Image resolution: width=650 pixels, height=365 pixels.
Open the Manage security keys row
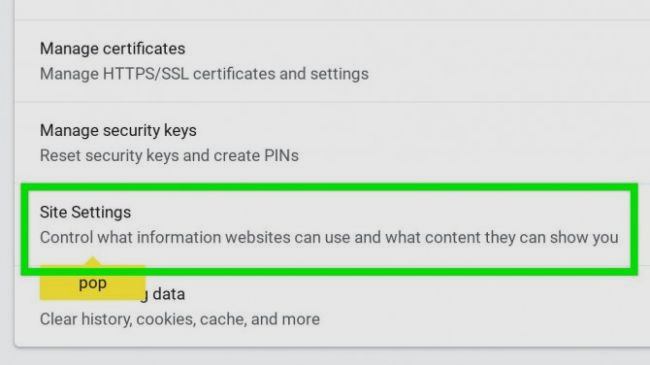pos(332,143)
